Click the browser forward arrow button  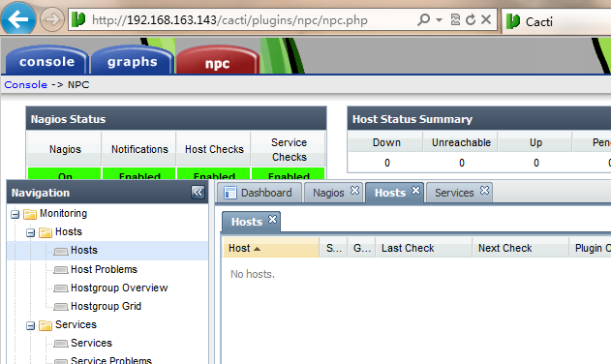click(x=52, y=19)
